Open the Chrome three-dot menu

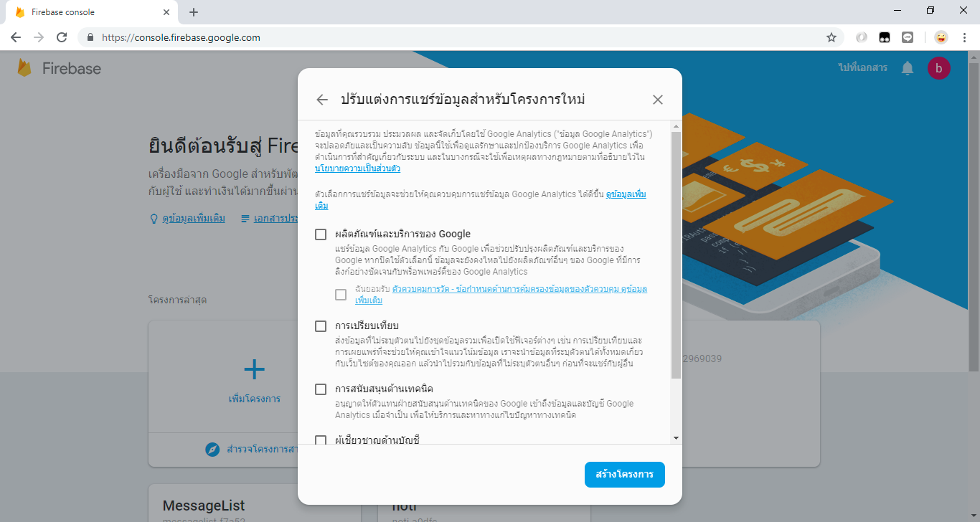tap(964, 37)
